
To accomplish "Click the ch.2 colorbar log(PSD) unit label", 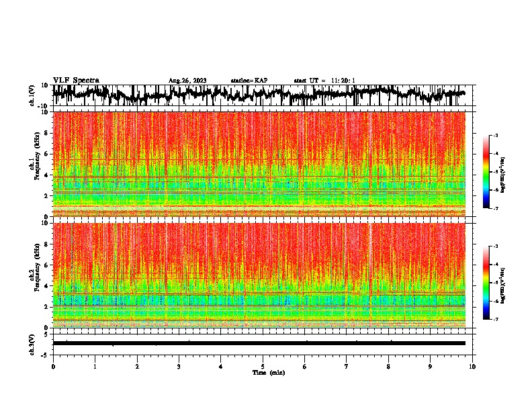I will tap(503, 285).
